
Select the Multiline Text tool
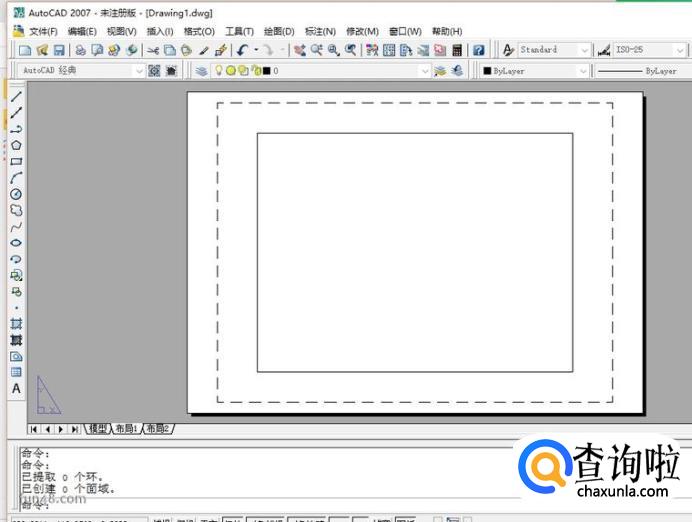(16, 388)
